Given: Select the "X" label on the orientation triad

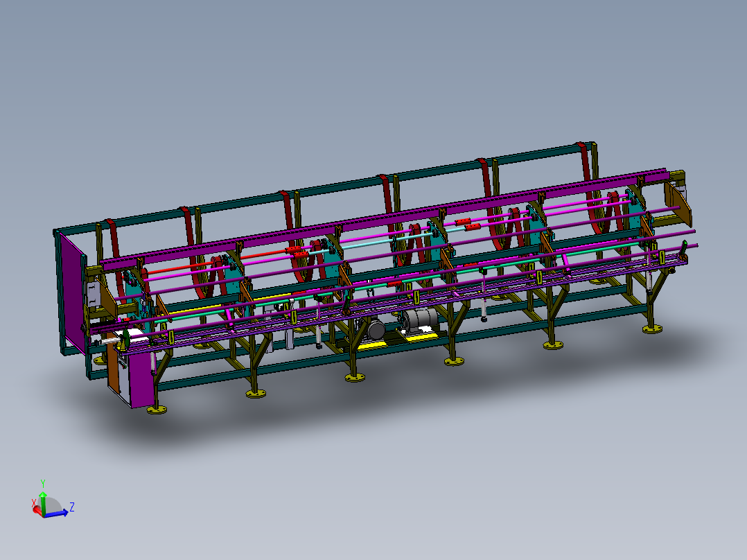Looking at the screenshot, I should 33,503.
